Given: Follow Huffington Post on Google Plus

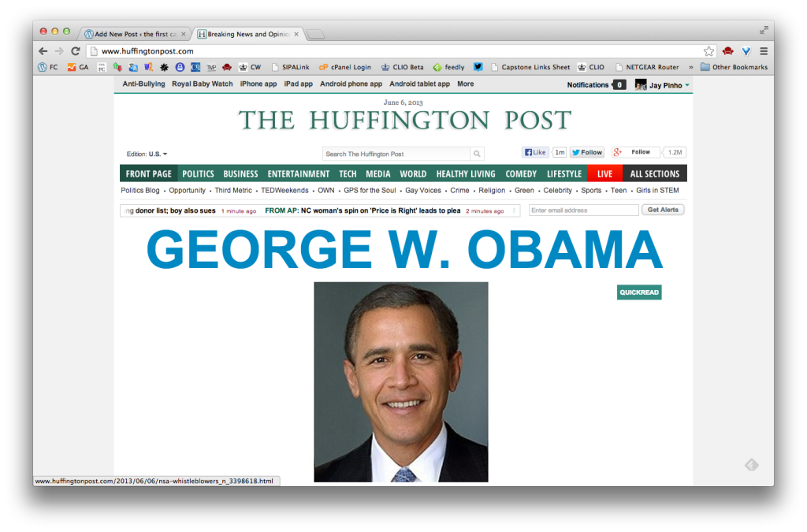Looking at the screenshot, I should click(x=636, y=152).
